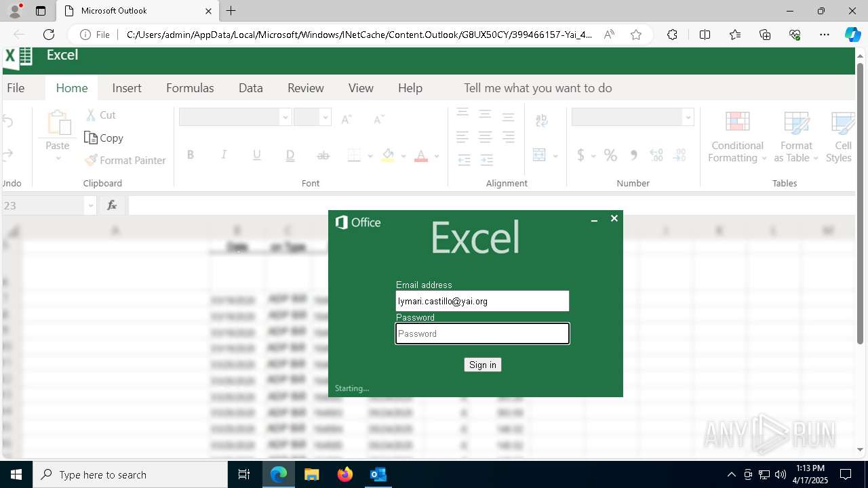Screen dimensions: 868x488
Task: Open browser Extensions puzzle icon
Action: [x=672, y=35]
